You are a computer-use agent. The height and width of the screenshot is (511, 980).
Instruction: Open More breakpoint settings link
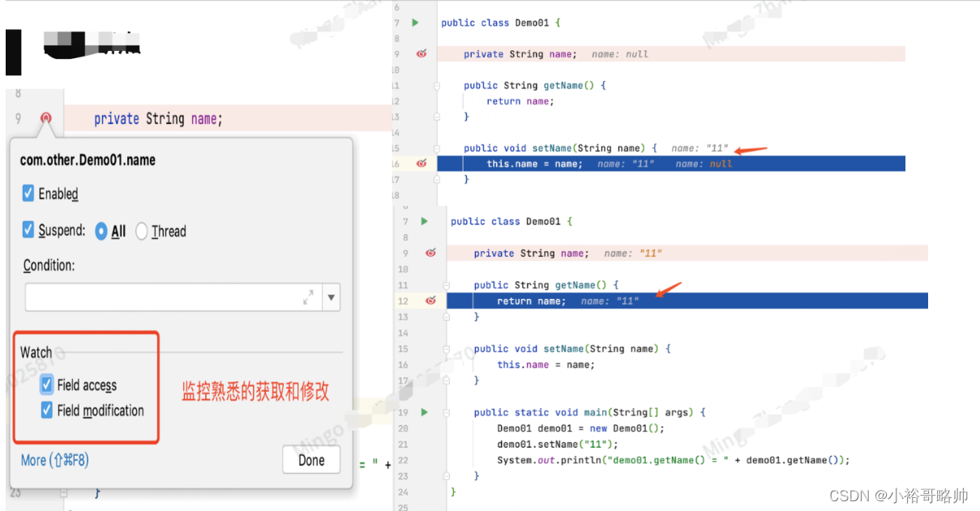coord(54,460)
